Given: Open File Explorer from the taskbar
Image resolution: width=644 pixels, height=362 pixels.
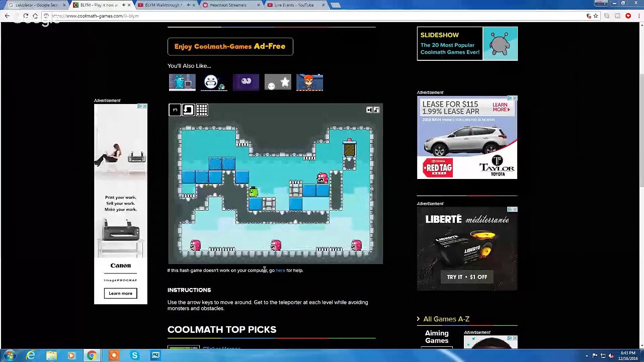Looking at the screenshot, I should tap(51, 355).
